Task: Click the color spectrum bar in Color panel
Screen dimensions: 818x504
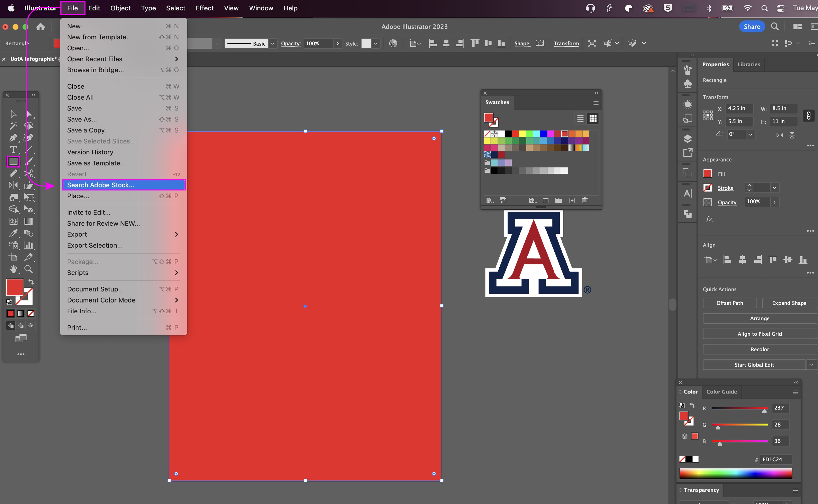Action: (x=735, y=473)
